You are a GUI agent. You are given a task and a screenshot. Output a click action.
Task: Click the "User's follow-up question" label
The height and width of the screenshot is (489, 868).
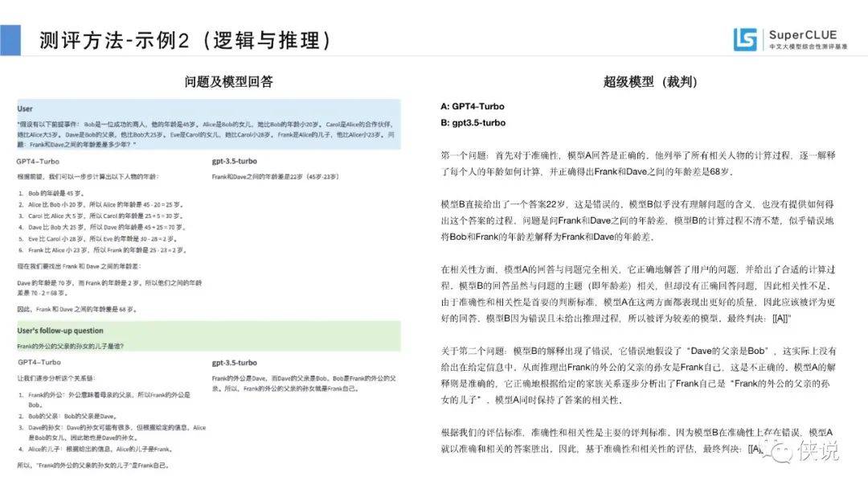click(59, 331)
